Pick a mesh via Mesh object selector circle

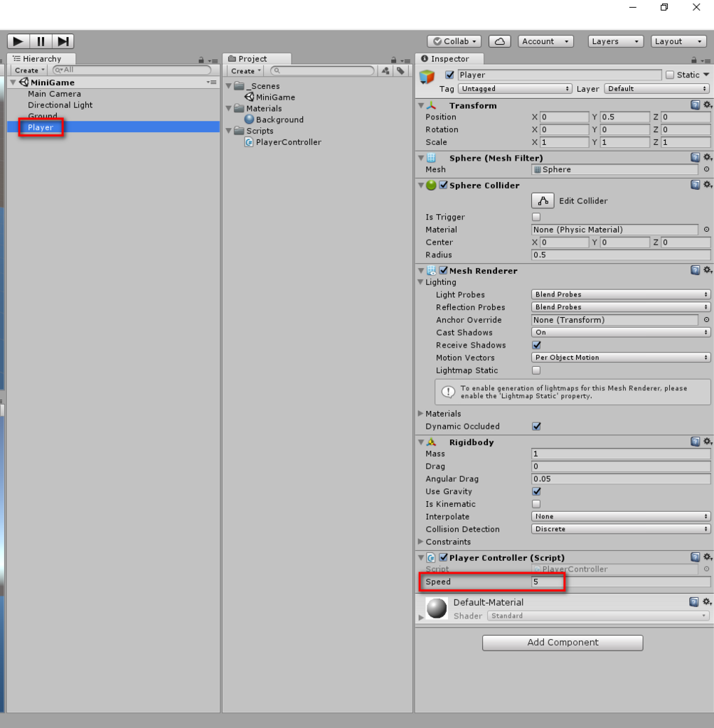click(x=706, y=169)
